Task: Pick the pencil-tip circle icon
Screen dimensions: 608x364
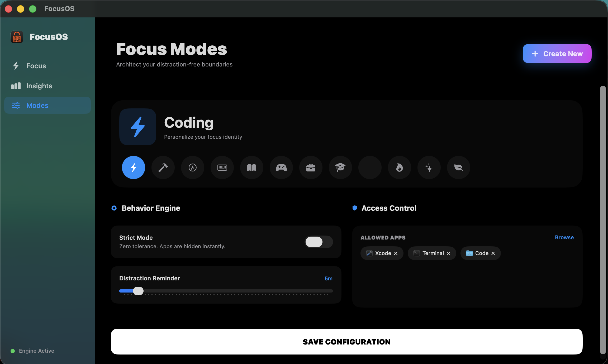Action: (x=193, y=167)
